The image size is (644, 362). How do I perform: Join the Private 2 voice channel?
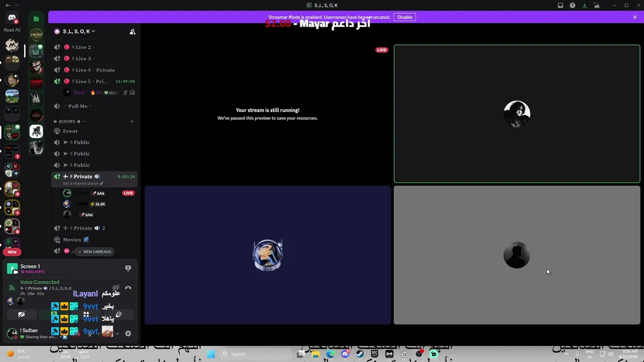(x=94, y=228)
